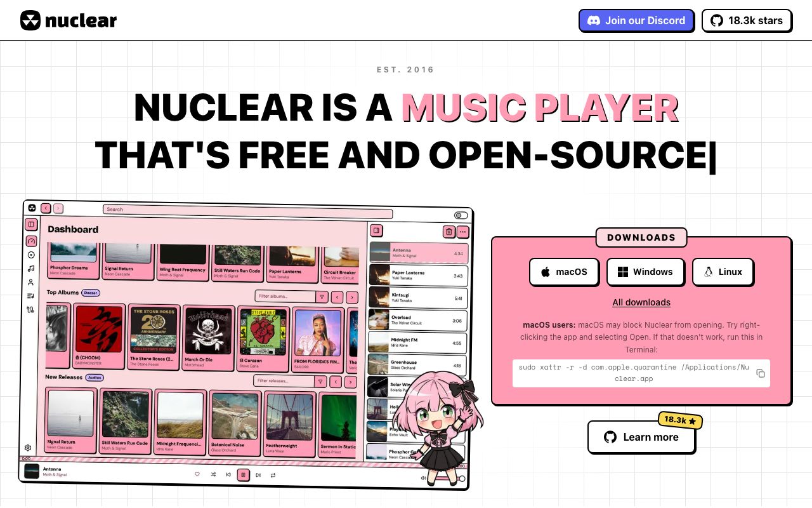Toggle repeat in the player bar
This screenshot has height=508, width=812.
click(273, 475)
